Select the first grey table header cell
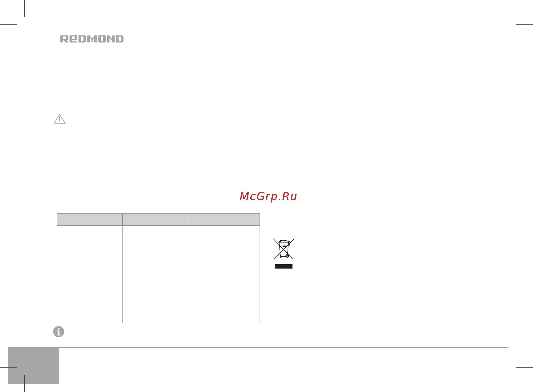The height and width of the screenshot is (392, 533). pos(90,220)
